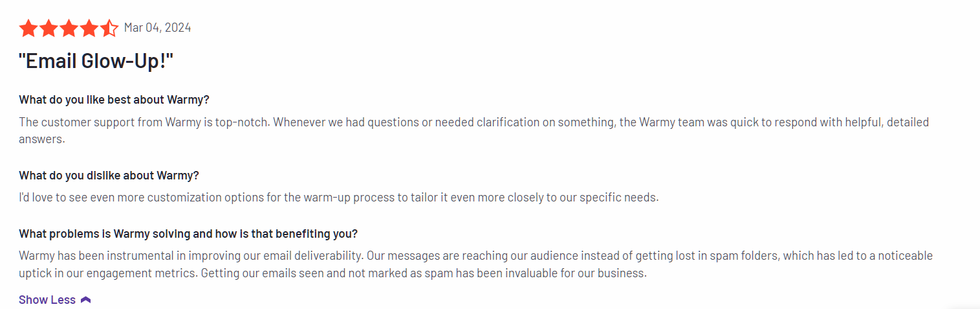Click the "What problems is Warmy solving" heading
The width and height of the screenshot is (980, 309).
(188, 233)
